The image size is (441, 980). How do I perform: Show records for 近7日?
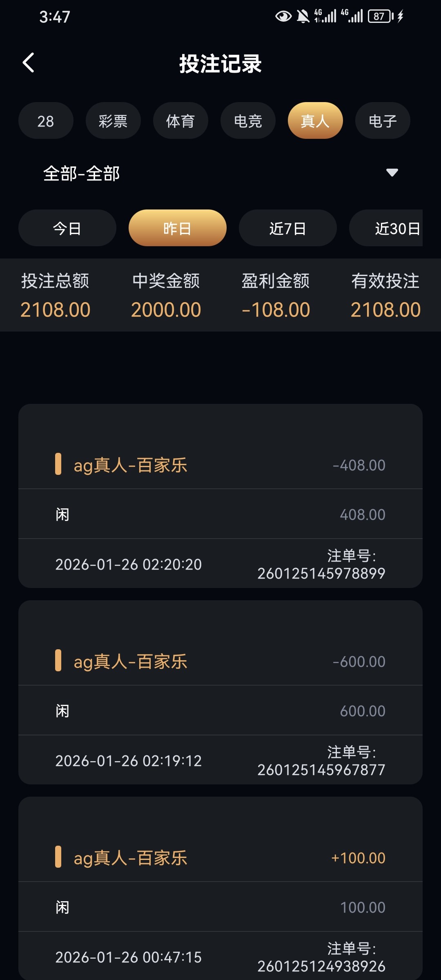pyautogui.click(x=288, y=228)
